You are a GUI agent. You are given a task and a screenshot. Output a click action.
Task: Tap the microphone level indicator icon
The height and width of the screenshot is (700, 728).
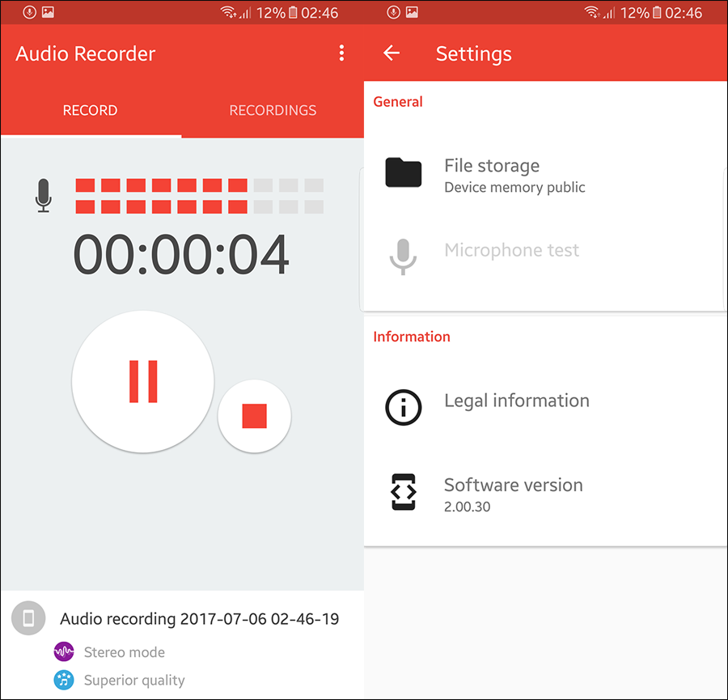tap(42, 194)
